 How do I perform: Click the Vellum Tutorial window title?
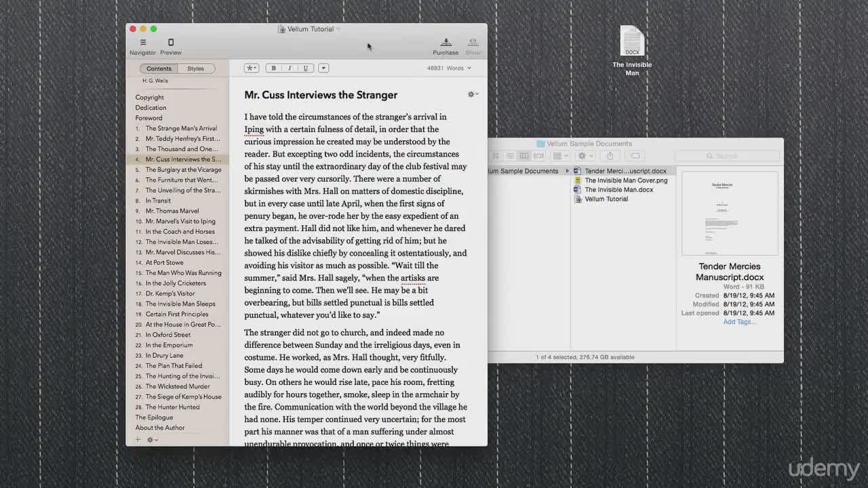(x=310, y=29)
